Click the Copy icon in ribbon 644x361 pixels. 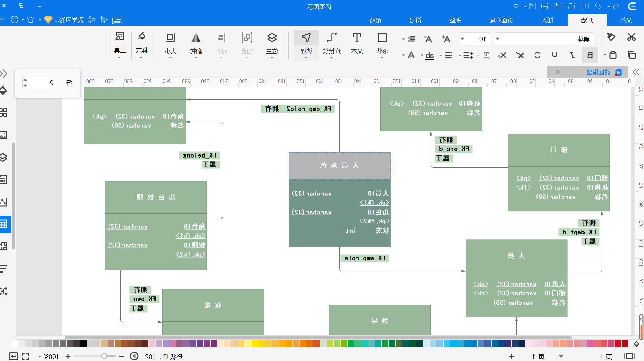(631, 55)
